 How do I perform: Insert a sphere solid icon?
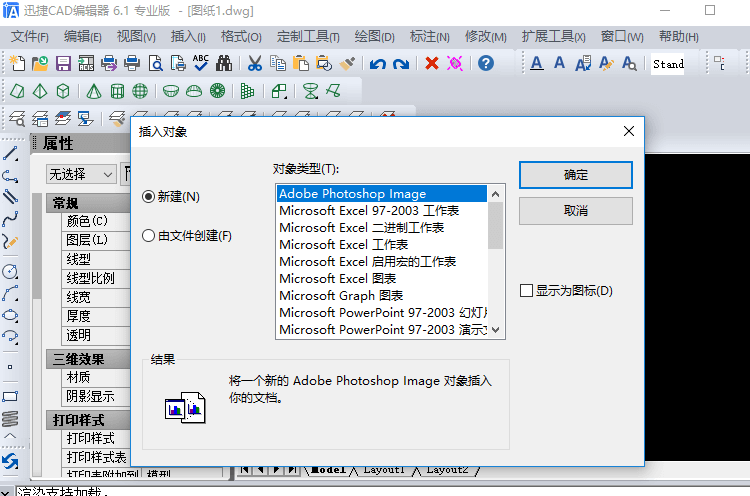click(140, 91)
